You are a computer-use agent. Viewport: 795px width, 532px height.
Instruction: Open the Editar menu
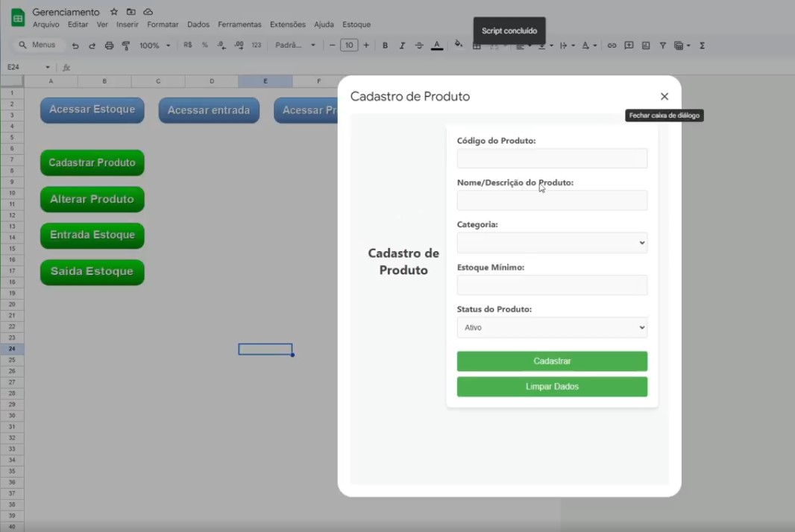tap(78, 25)
